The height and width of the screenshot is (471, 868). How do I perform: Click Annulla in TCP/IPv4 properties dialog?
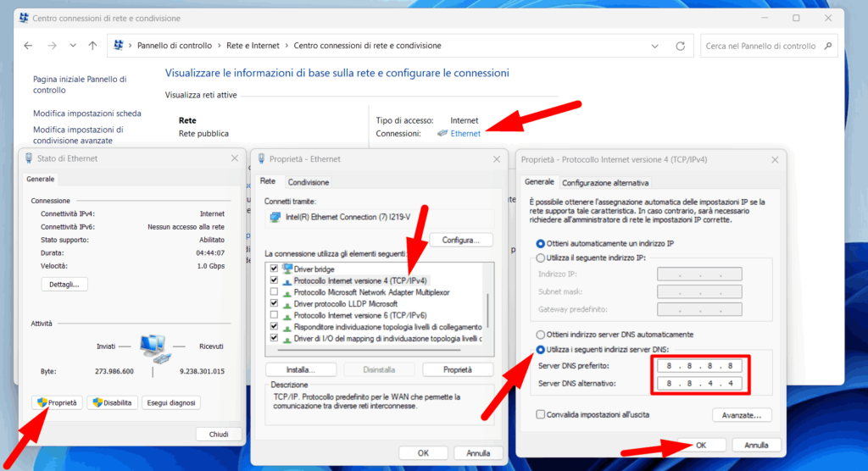[x=756, y=445]
